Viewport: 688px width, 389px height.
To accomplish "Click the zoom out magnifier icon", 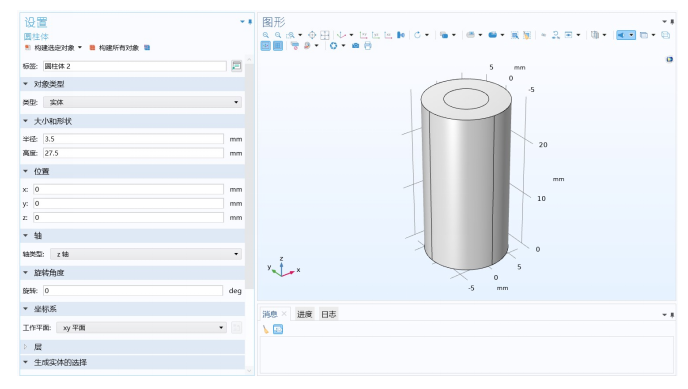I will pos(278,35).
